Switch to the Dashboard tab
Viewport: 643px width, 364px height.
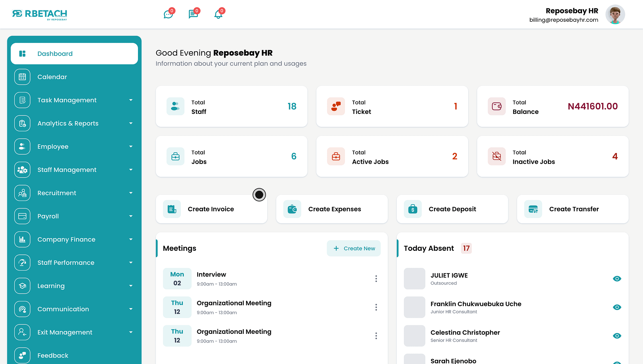click(x=55, y=54)
